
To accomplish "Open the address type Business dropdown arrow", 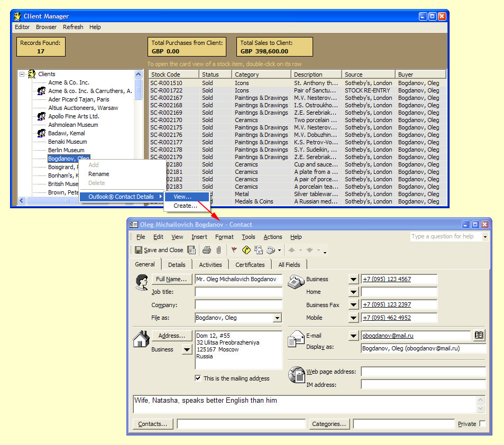I will pyautogui.click(x=187, y=349).
